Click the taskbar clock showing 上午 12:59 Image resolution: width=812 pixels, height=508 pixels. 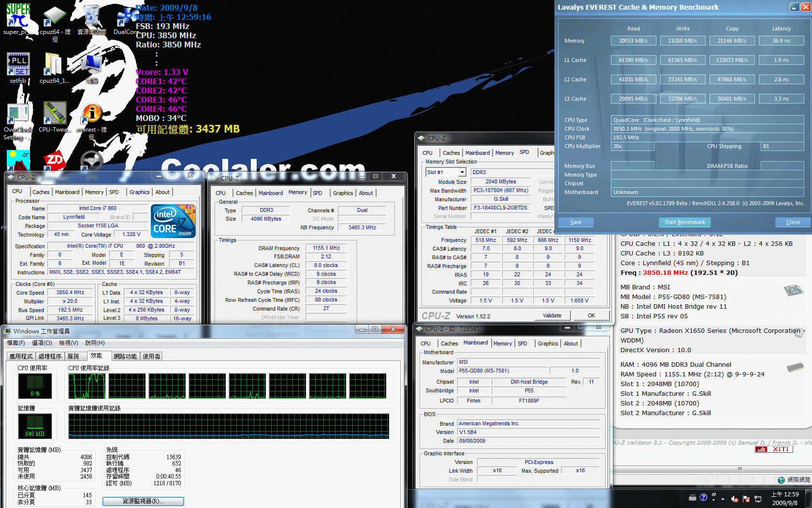(x=785, y=498)
